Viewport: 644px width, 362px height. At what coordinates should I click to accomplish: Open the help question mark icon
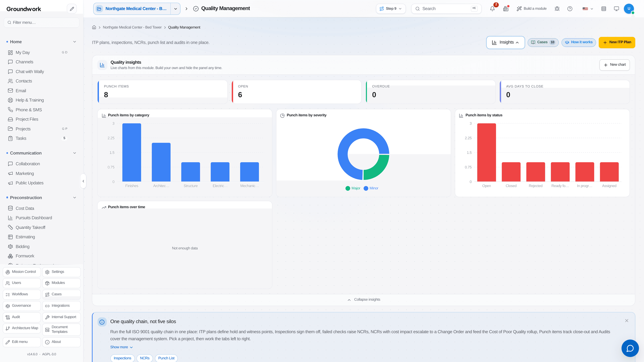click(x=570, y=9)
